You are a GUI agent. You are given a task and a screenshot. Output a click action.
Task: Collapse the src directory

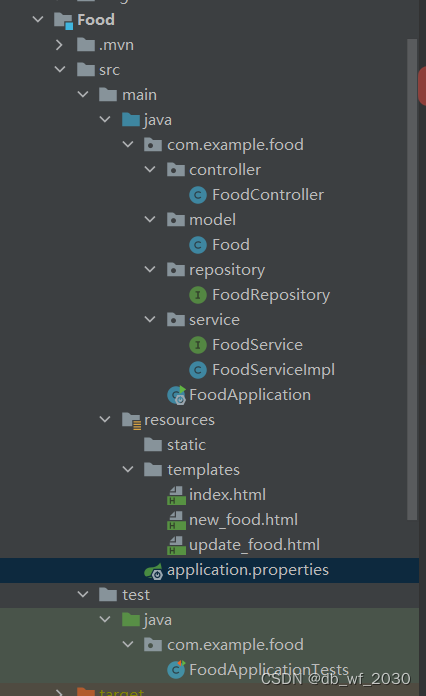coord(60,69)
